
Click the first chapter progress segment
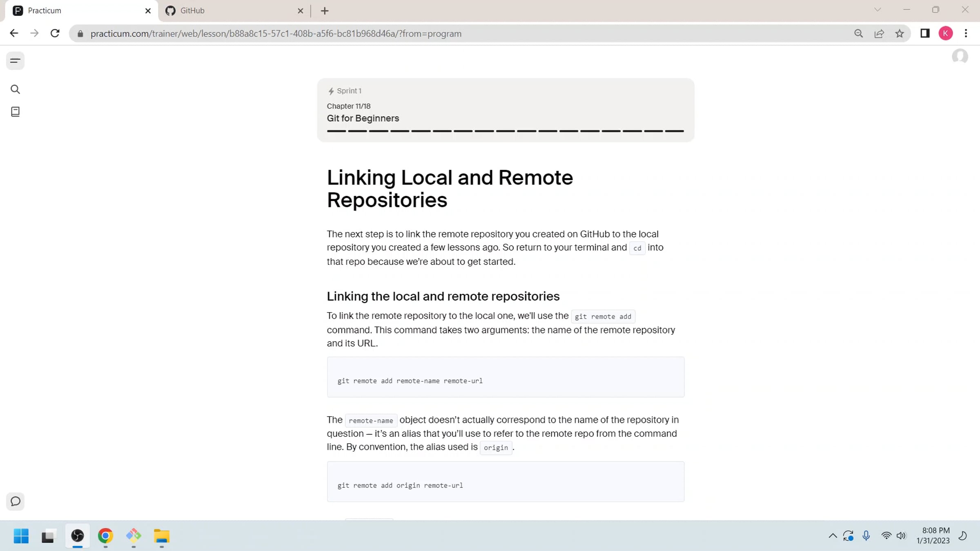[x=336, y=131]
